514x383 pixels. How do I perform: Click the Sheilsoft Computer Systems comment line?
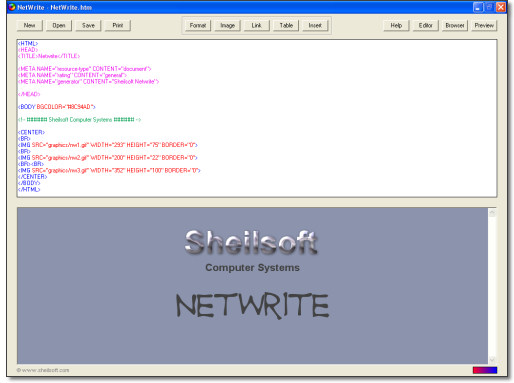click(79, 119)
